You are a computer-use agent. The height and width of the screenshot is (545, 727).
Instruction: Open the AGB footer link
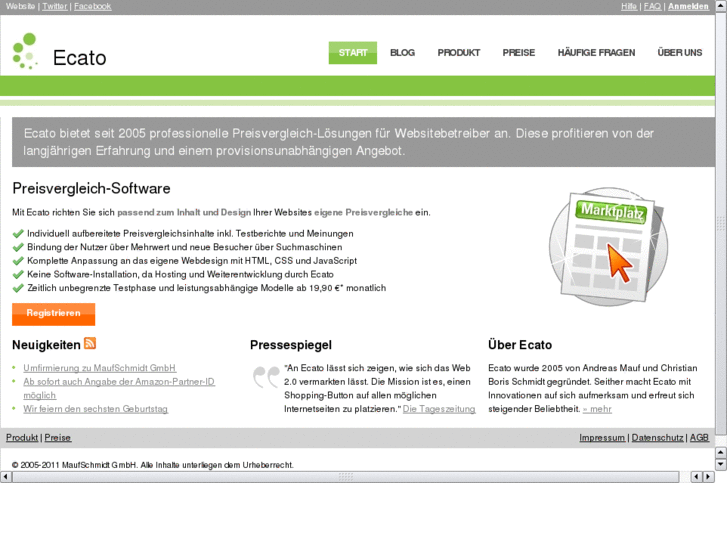tap(699, 437)
